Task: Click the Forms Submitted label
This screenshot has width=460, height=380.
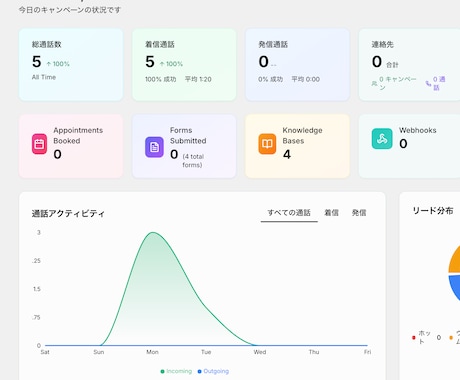Action: [188, 135]
